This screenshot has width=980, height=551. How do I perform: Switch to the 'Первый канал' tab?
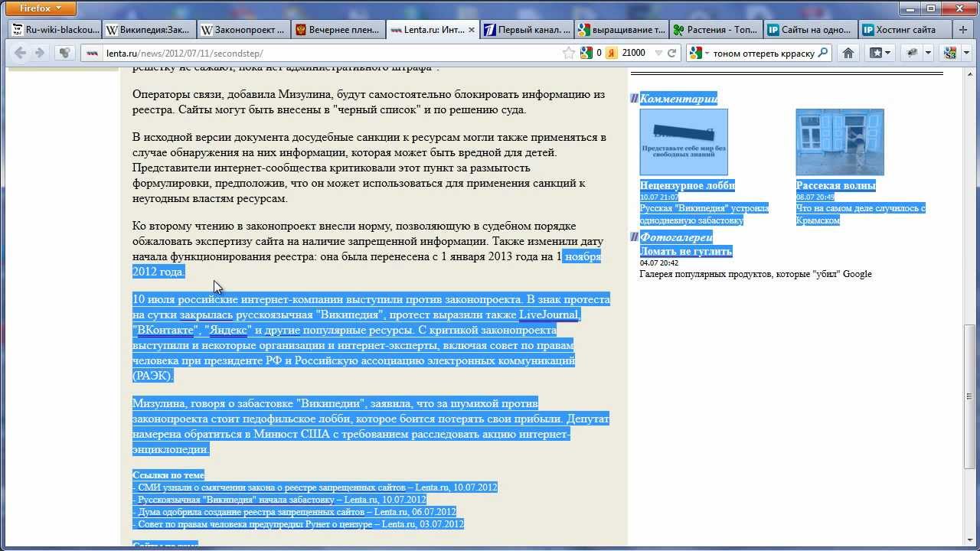point(526,30)
